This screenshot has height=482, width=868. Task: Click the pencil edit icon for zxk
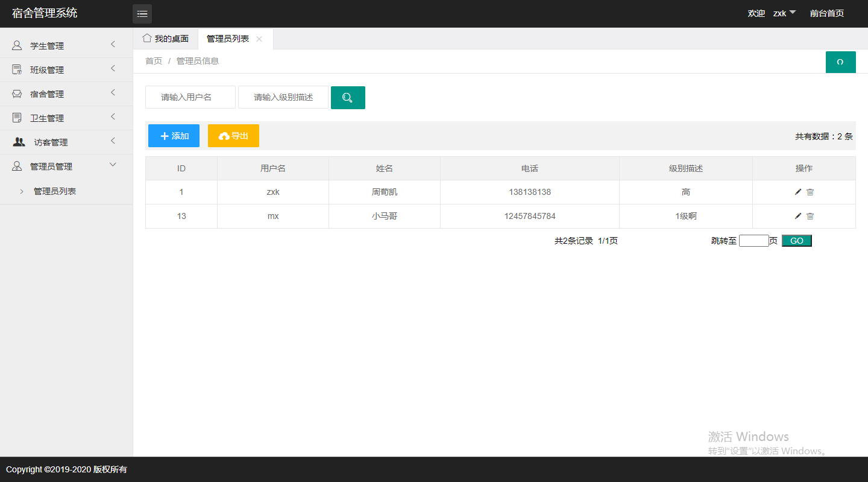(798, 192)
